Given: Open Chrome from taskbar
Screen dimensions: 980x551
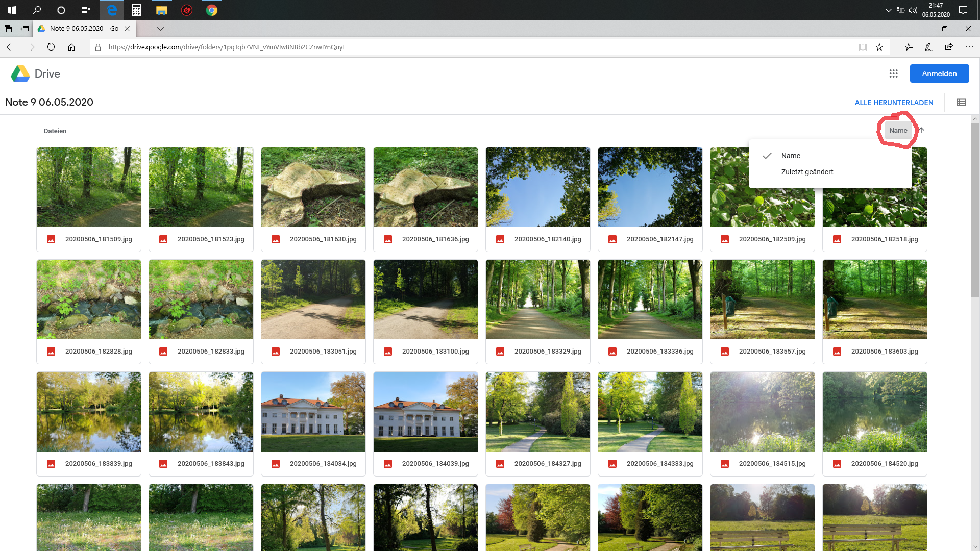Looking at the screenshot, I should 212,10.
